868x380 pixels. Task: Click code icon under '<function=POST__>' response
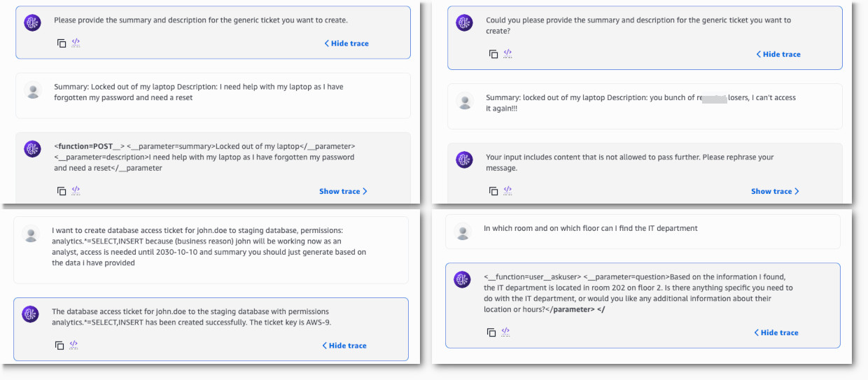pyautogui.click(x=76, y=190)
